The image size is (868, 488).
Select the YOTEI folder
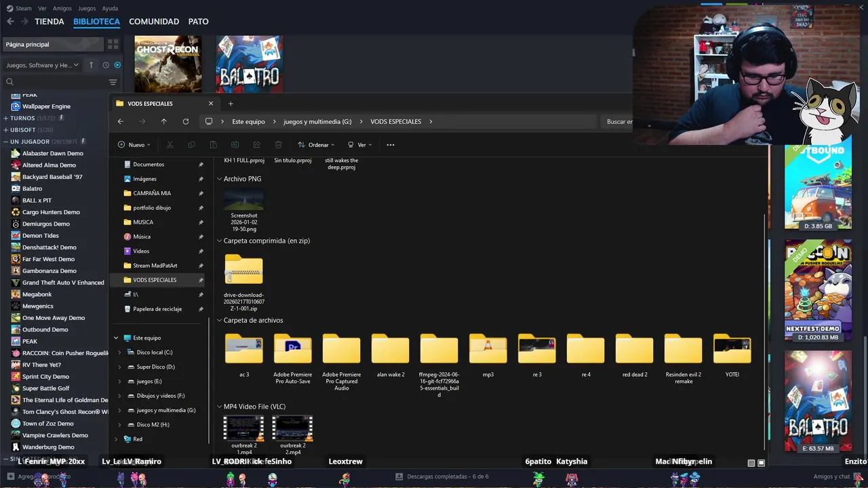[732, 355]
